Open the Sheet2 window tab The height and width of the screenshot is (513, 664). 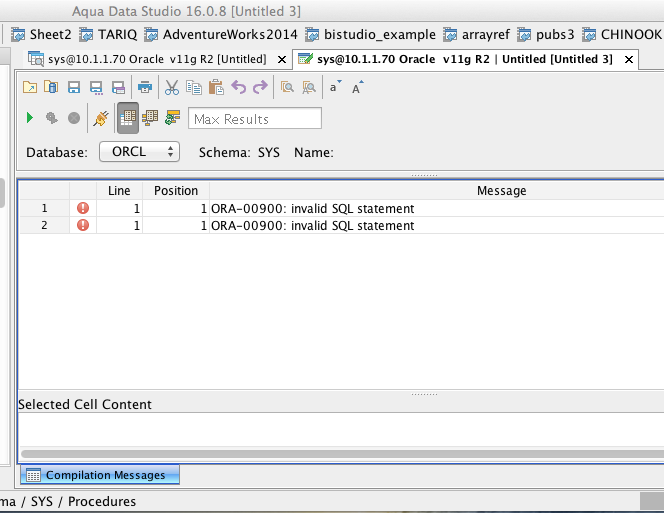pos(41,34)
